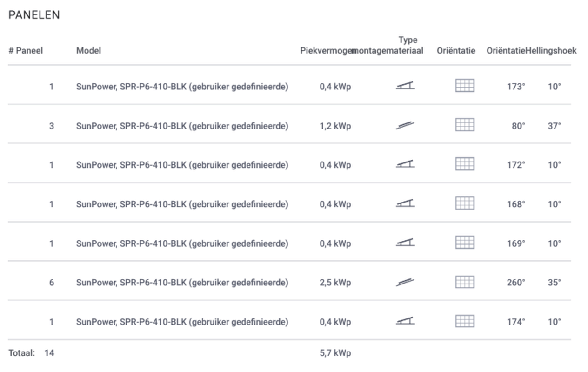Click the panel grid icon in the 168° row
The image size is (588, 372).
click(465, 203)
